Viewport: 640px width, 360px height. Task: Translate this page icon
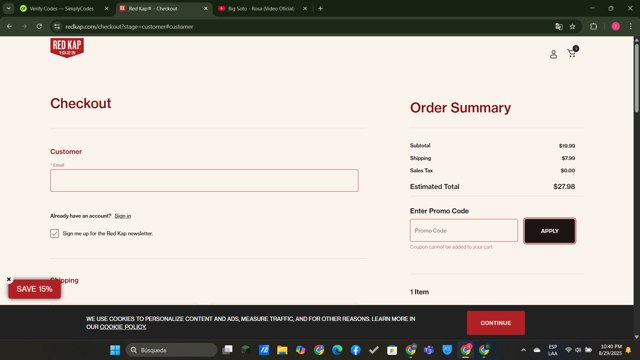coord(559,27)
